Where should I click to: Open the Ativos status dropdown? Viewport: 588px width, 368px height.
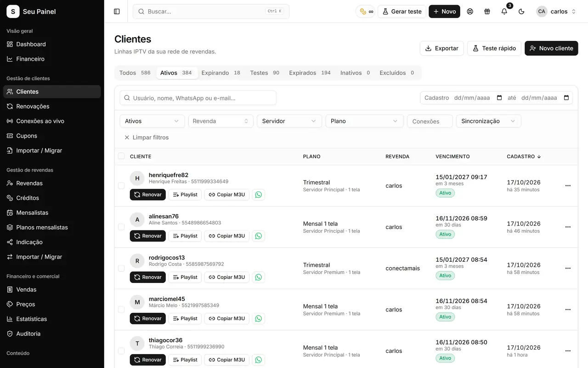pyautogui.click(x=152, y=121)
